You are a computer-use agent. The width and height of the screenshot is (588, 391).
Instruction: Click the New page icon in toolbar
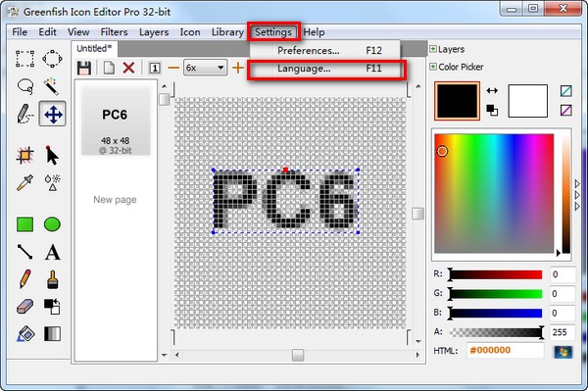[x=109, y=69]
